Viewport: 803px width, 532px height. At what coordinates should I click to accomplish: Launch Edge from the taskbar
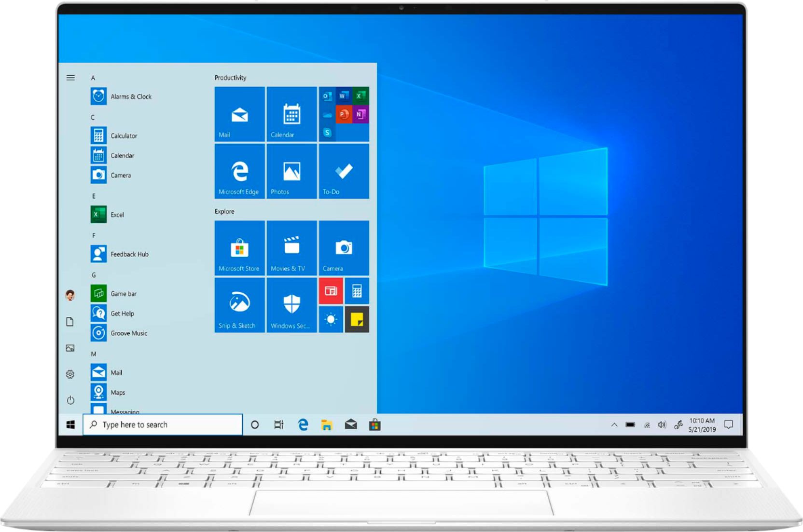coord(303,424)
